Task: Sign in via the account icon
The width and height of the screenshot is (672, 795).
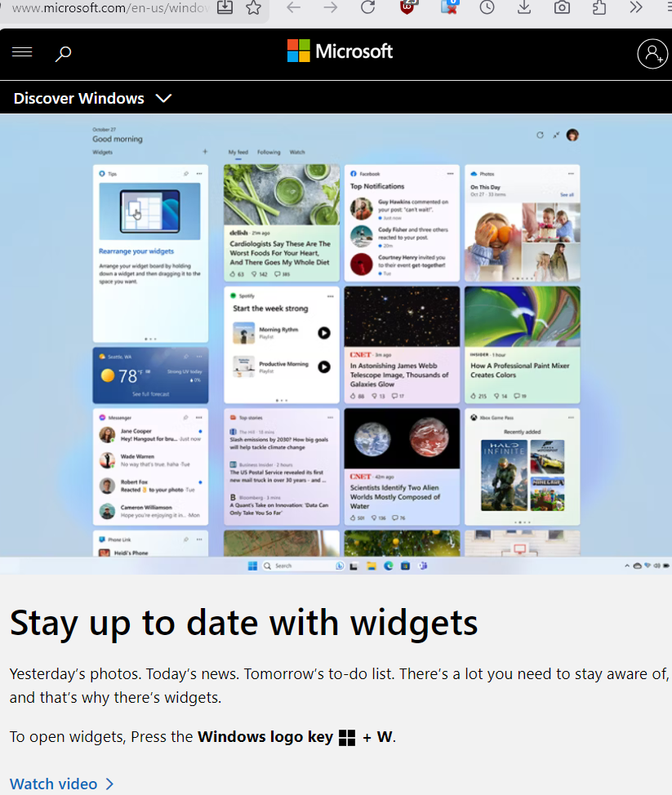Action: click(652, 53)
